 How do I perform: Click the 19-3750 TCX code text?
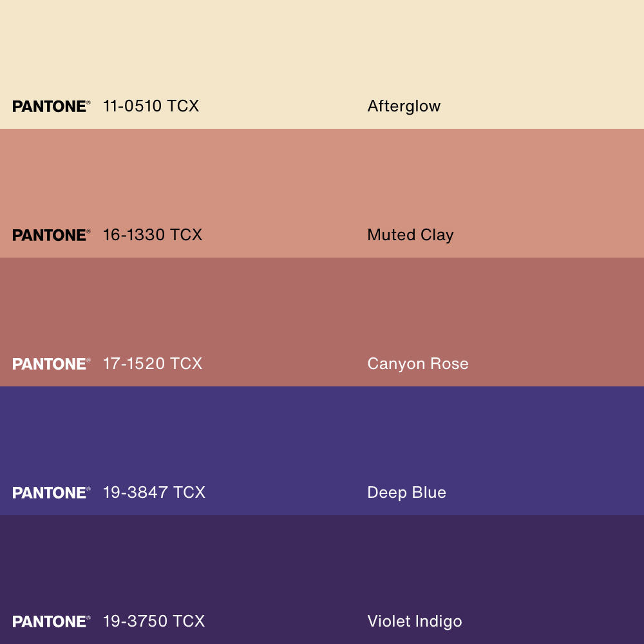[x=154, y=621]
